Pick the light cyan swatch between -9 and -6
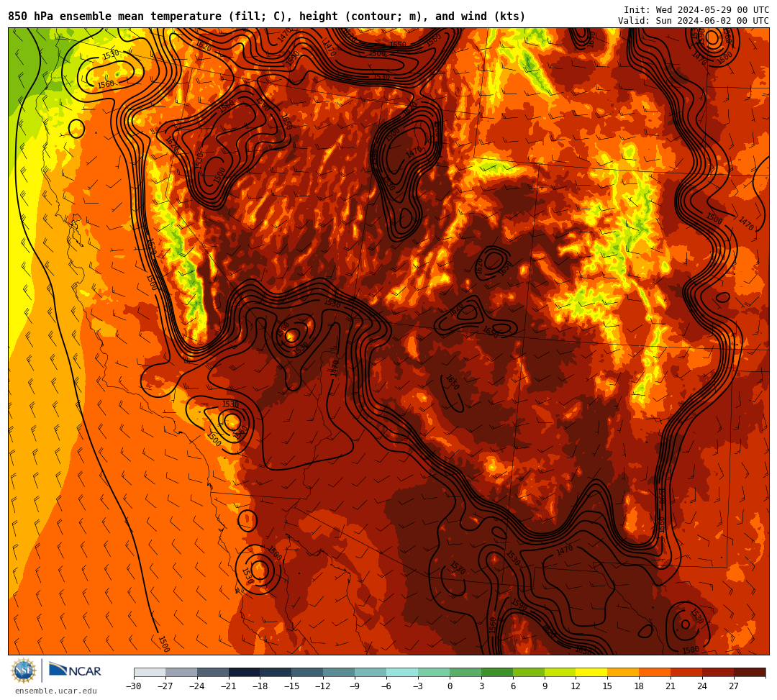 [371, 672]
